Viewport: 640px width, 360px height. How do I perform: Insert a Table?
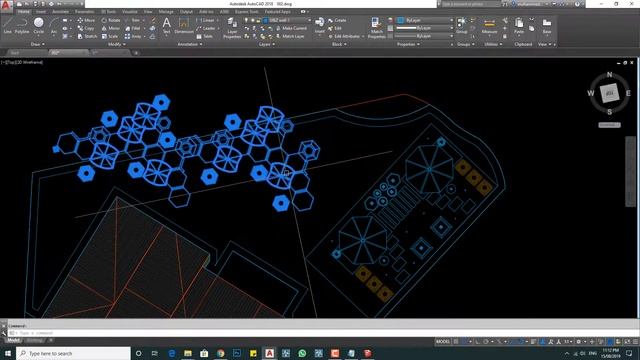[x=204, y=36]
